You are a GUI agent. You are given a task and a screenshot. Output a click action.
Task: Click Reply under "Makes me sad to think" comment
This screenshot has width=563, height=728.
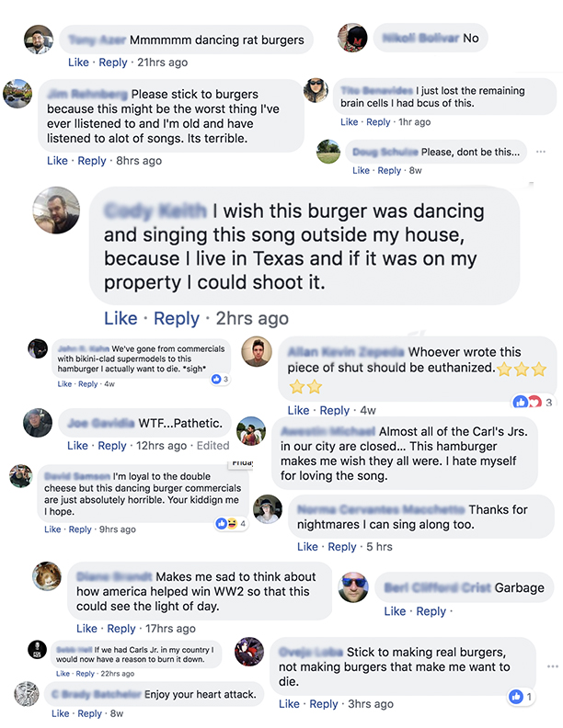click(121, 629)
